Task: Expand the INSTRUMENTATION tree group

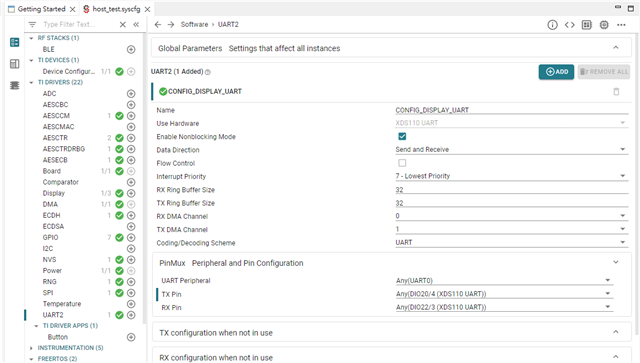Action: coord(31,348)
